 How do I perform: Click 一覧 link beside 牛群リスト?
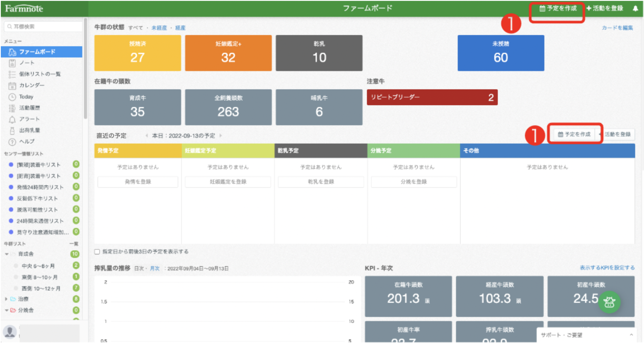(x=74, y=244)
